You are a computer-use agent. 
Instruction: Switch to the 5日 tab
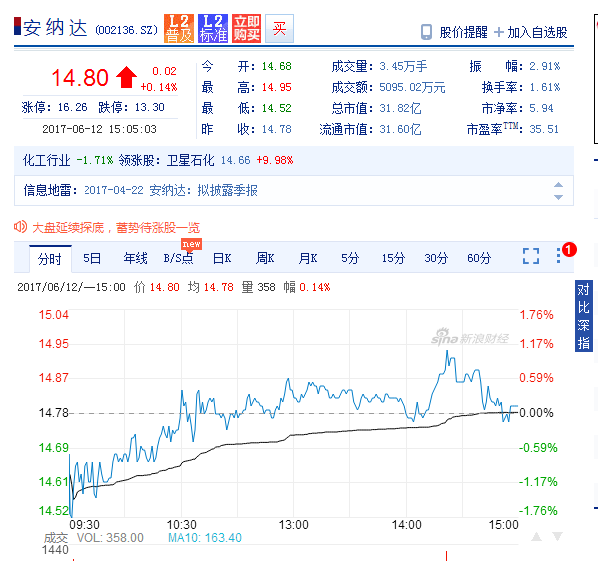[92, 259]
